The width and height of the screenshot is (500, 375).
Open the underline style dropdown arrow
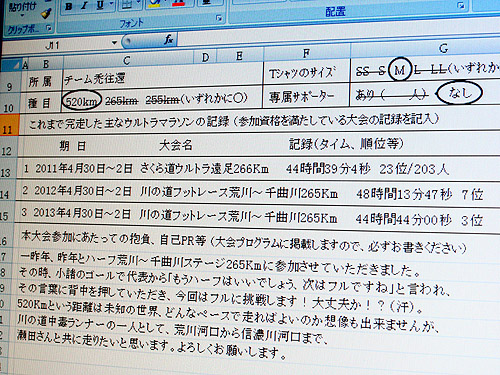[x=112, y=4]
